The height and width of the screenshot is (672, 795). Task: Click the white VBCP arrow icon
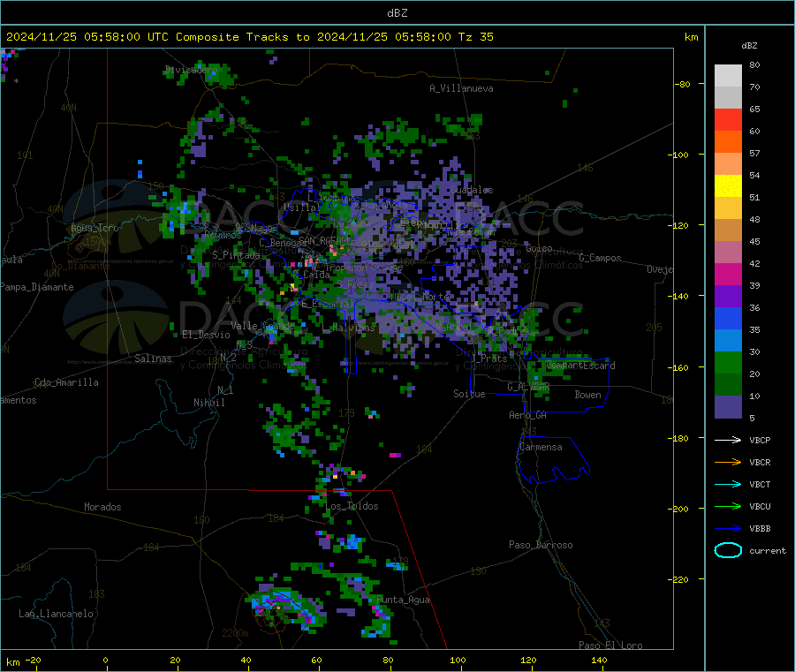[x=728, y=440]
